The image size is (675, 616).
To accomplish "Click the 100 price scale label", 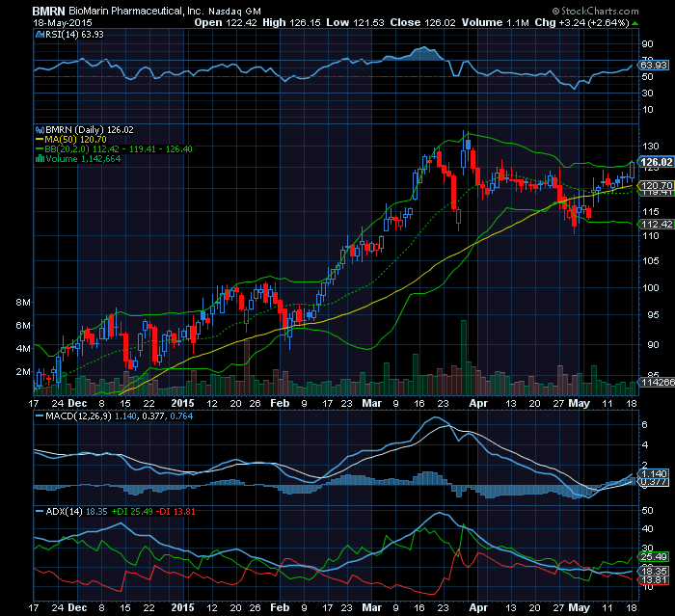I will coord(651,287).
